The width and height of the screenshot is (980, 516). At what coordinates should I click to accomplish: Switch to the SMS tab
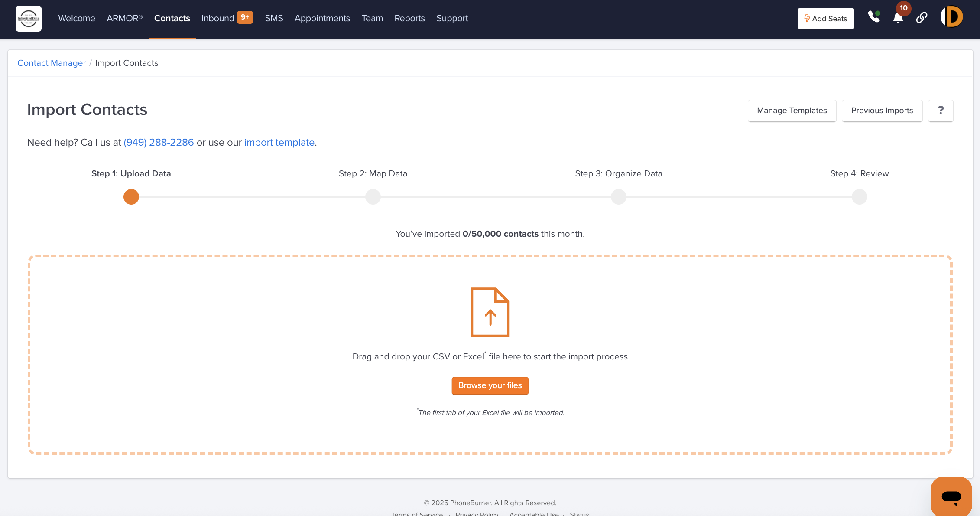pos(274,18)
